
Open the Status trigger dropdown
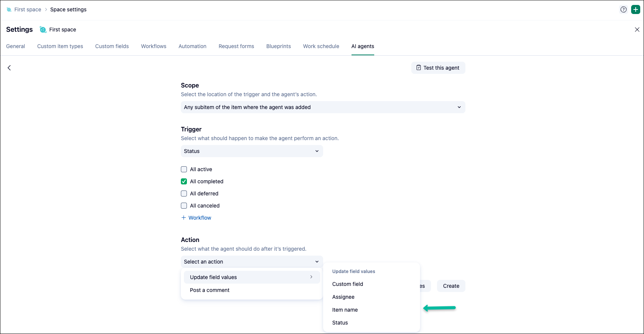(x=252, y=151)
